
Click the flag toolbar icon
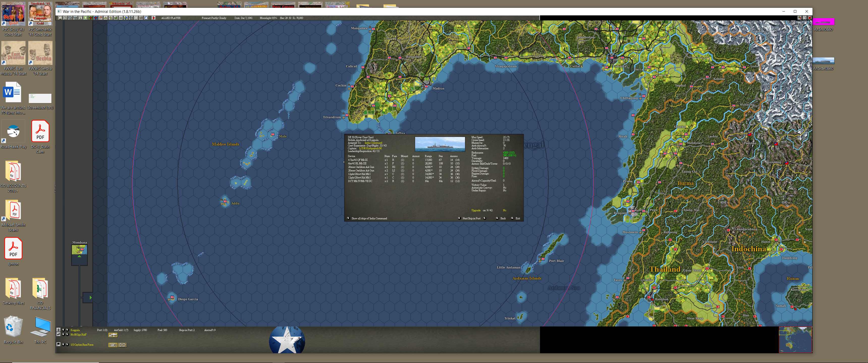click(101, 18)
